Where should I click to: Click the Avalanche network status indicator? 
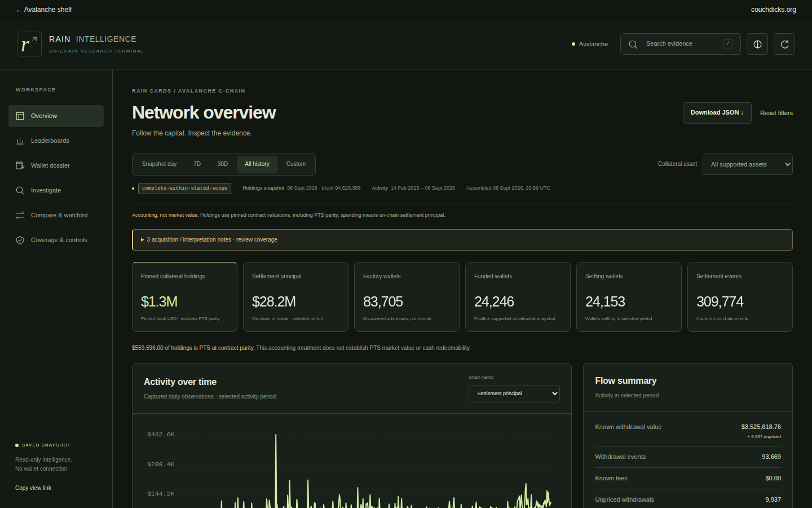click(x=590, y=44)
